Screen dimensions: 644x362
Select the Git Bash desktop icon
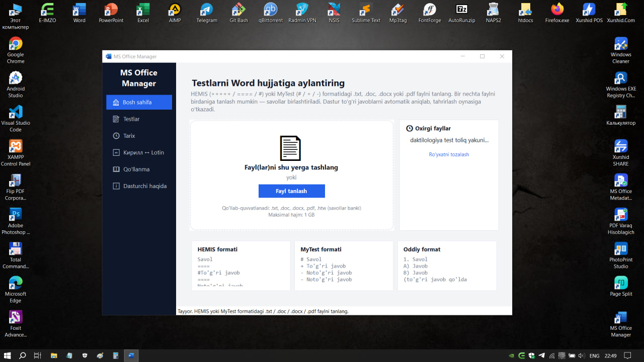238,14
